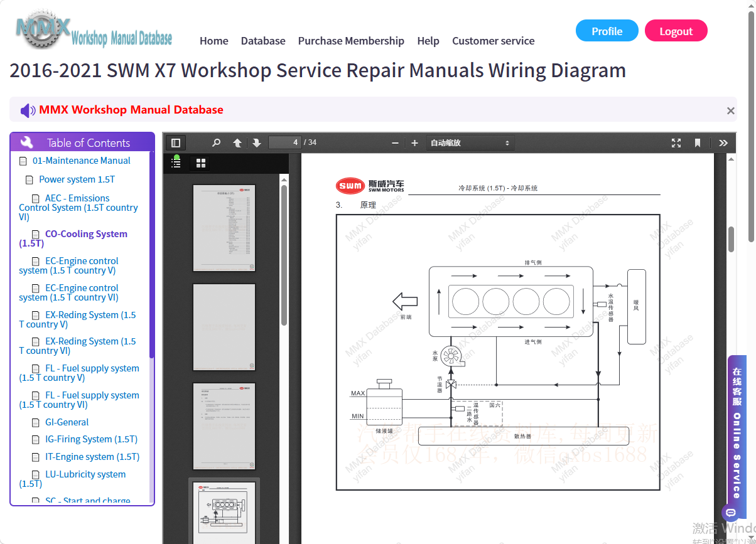Click the speaker announcement icon
The height and width of the screenshot is (544, 756).
tap(28, 110)
